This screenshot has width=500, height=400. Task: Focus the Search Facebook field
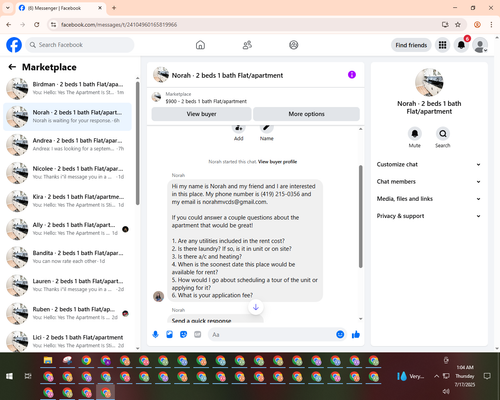80,45
